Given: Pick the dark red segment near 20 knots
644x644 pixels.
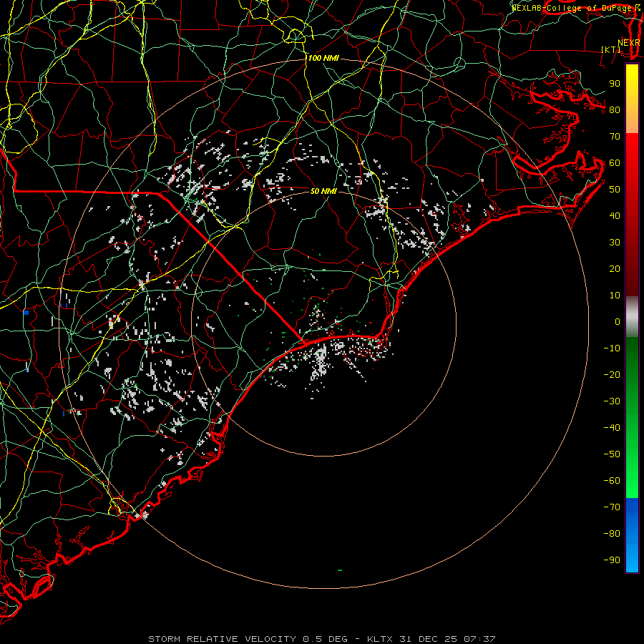Looking at the screenshot, I should [x=632, y=269].
